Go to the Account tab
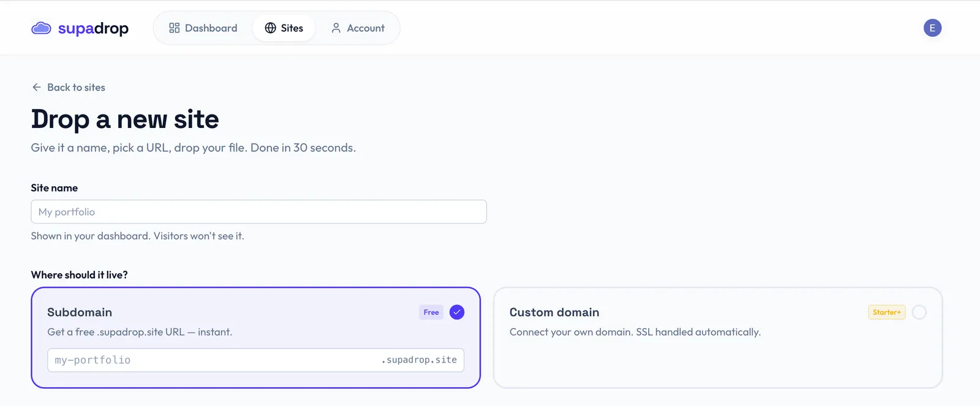980x406 pixels. pos(358,28)
